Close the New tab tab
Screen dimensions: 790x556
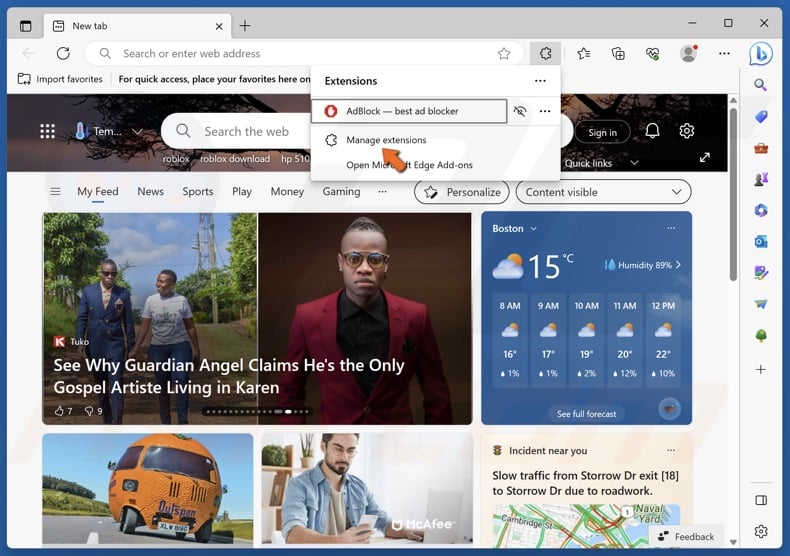click(x=219, y=26)
